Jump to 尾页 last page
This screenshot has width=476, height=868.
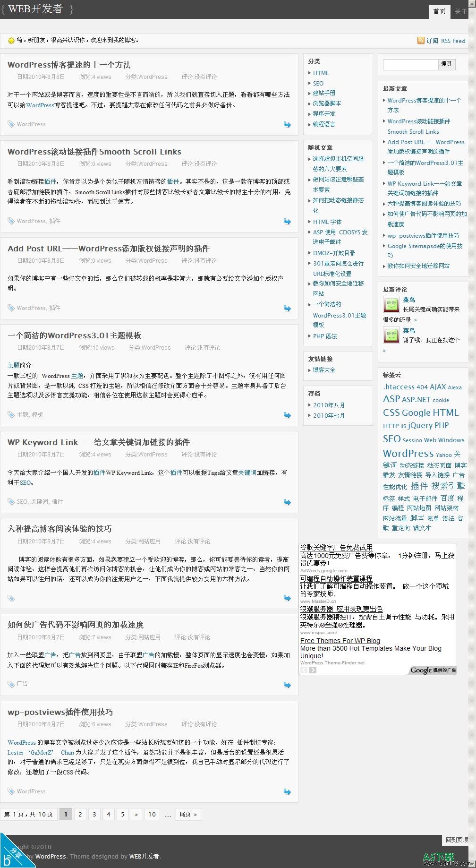coord(188,814)
